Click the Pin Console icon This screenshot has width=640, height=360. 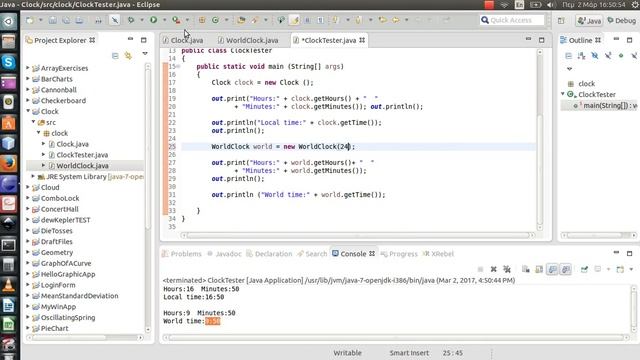coord(584,269)
